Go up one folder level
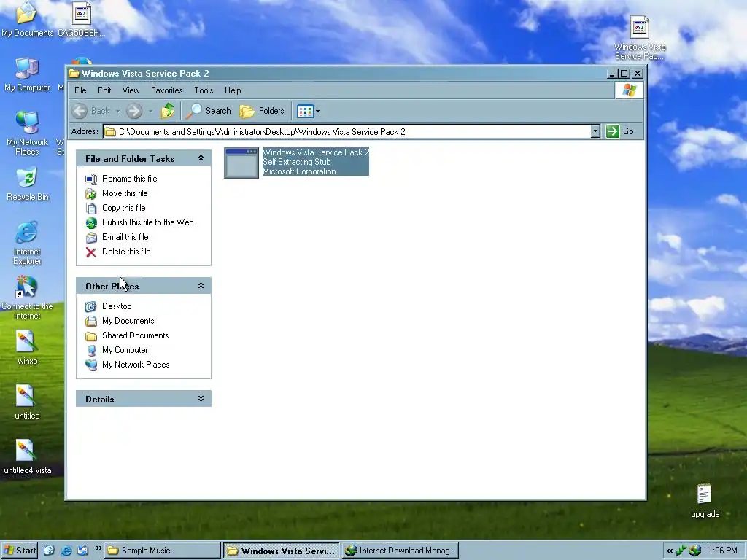 pos(168,111)
